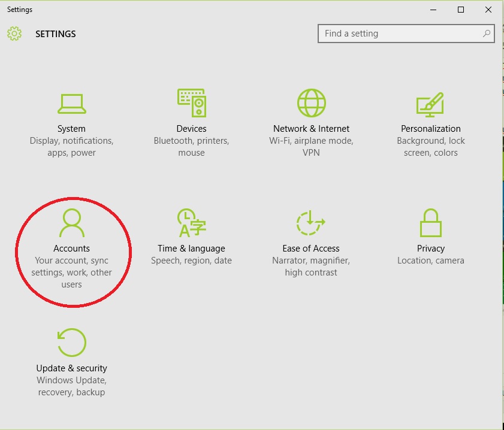This screenshot has width=504, height=430.
Task: Minimize the Settings window
Action: (433, 10)
